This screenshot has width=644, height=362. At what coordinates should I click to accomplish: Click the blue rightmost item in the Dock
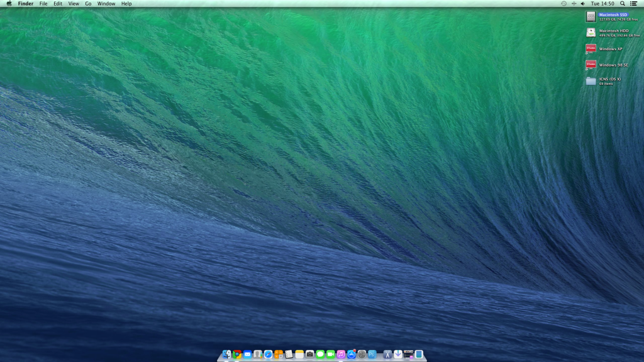click(418, 354)
